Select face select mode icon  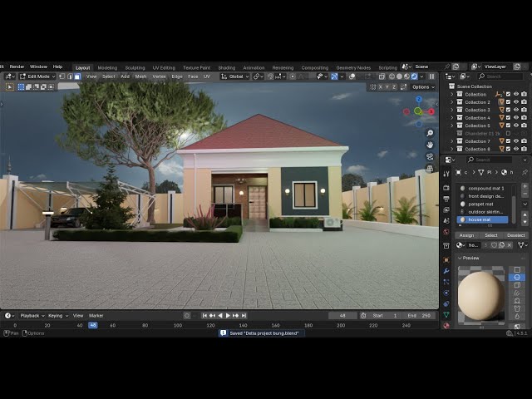coord(77,76)
